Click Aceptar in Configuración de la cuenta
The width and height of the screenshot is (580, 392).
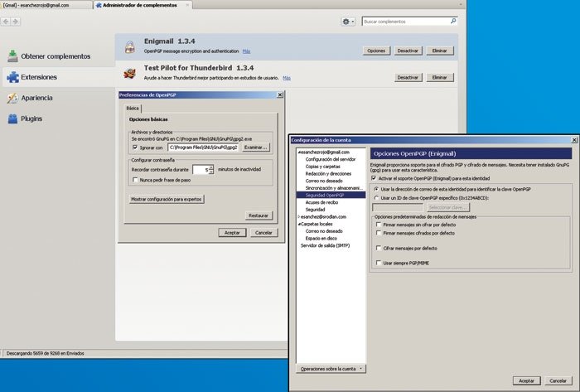pos(527,380)
